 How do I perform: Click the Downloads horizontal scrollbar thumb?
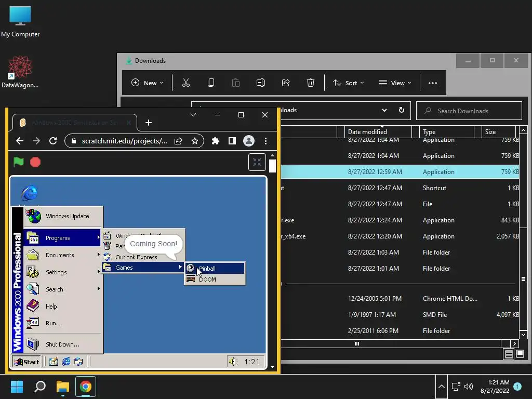(x=356, y=344)
